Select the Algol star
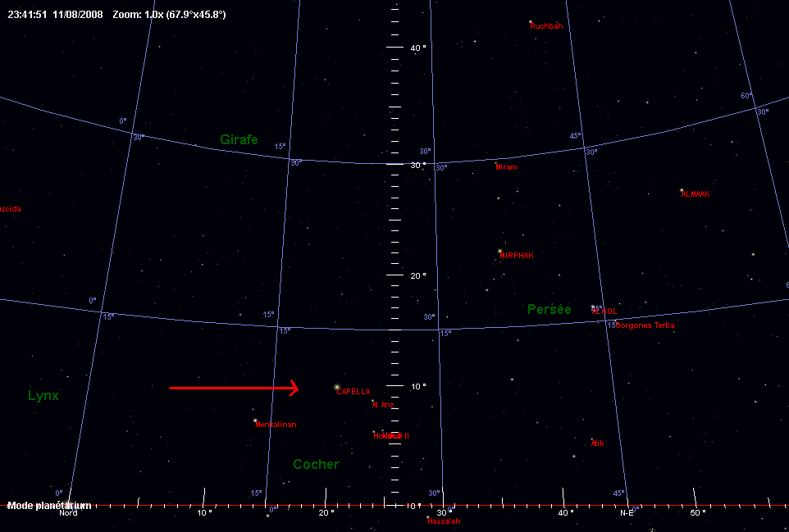This screenshot has height=532, width=789. click(593, 307)
